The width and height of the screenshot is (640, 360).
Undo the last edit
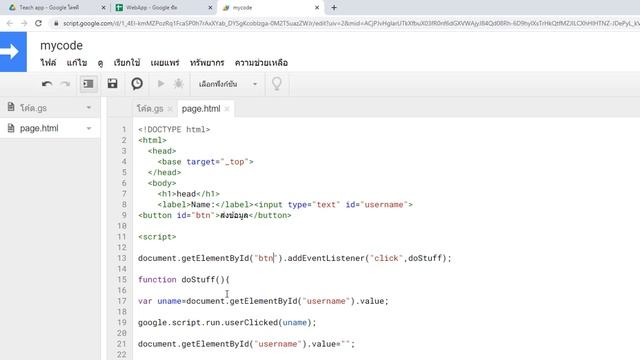click(47, 84)
